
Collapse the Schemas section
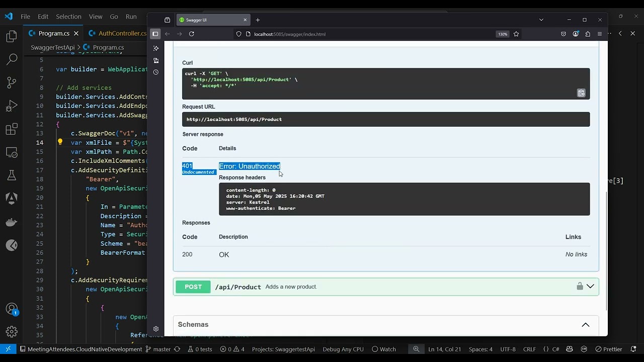pos(586,325)
